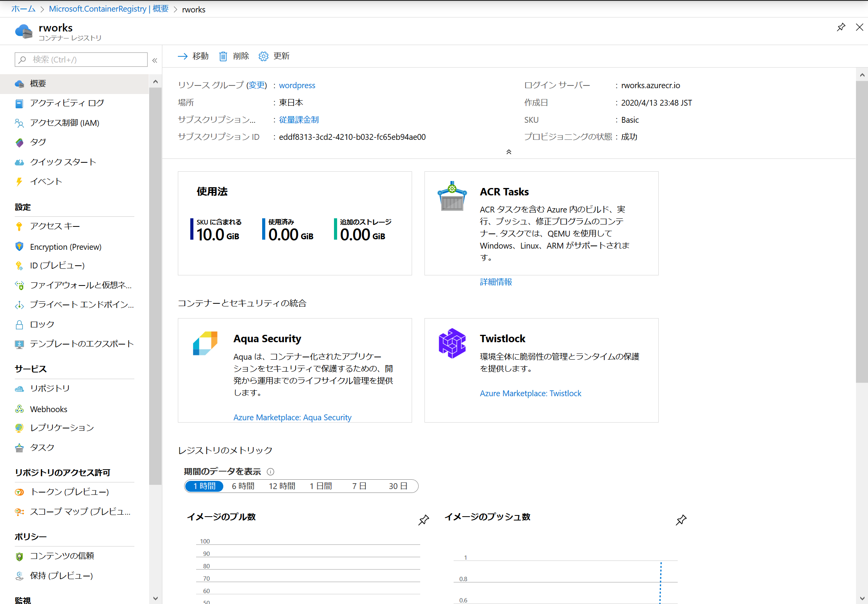Click the クイック スタート sidebar icon
The height and width of the screenshot is (604, 868).
click(19, 162)
